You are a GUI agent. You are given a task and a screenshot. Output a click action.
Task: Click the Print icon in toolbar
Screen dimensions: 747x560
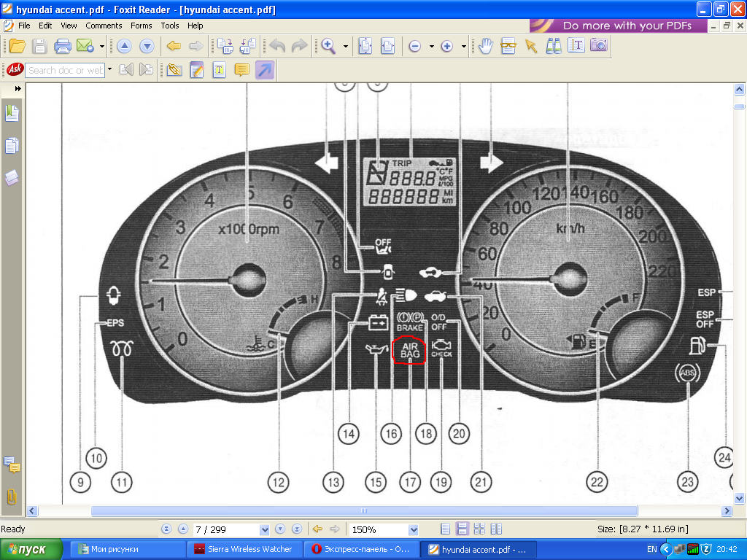[63, 46]
